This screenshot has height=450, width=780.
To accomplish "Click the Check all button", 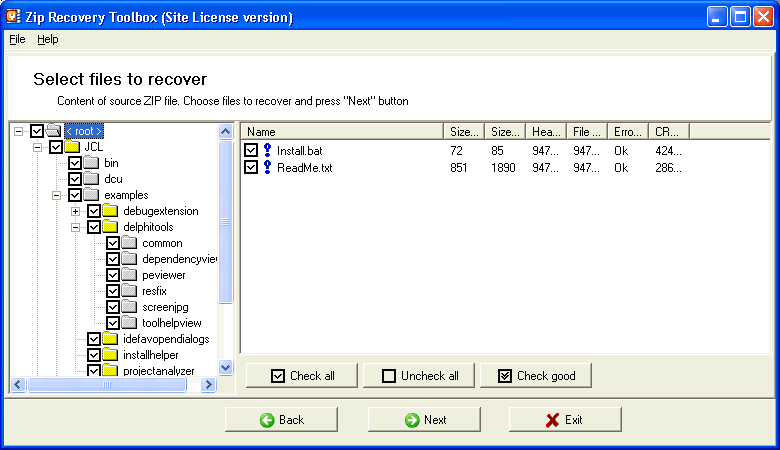I will (301, 375).
